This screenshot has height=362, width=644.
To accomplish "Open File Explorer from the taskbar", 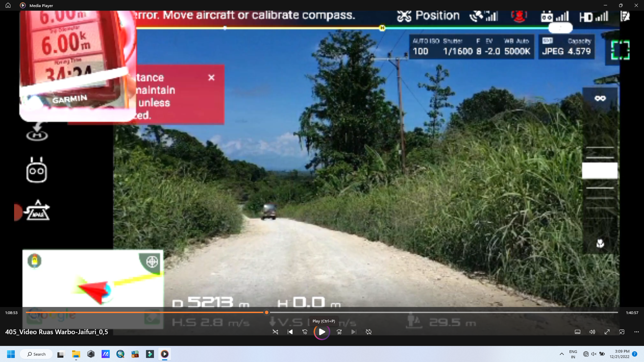I will 76,354.
